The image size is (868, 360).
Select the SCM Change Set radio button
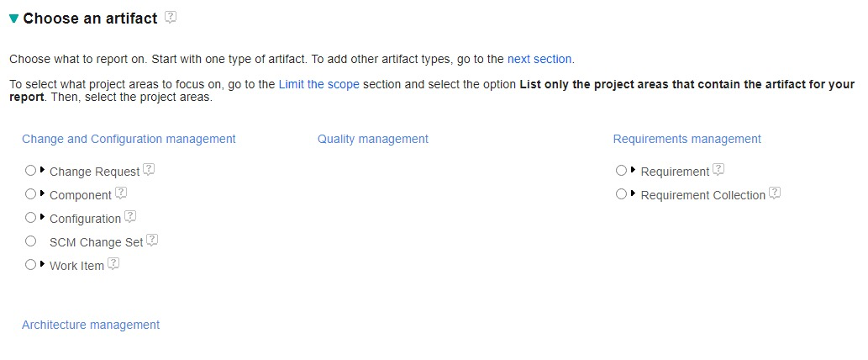pyautogui.click(x=31, y=241)
